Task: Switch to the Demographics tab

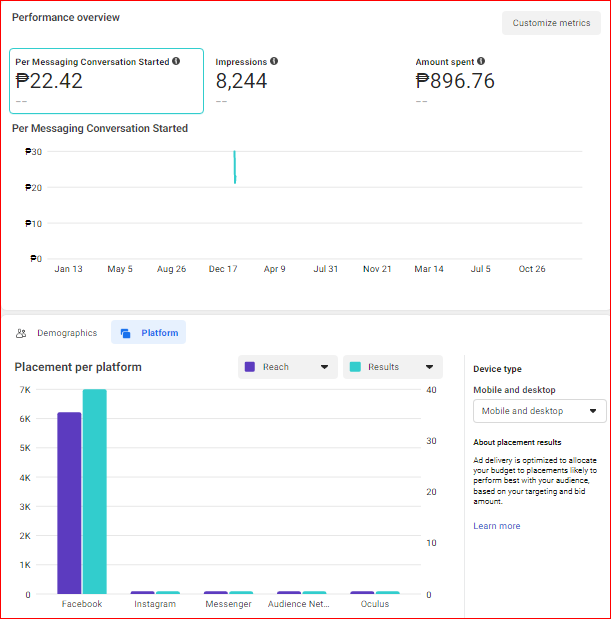Action: coord(57,333)
